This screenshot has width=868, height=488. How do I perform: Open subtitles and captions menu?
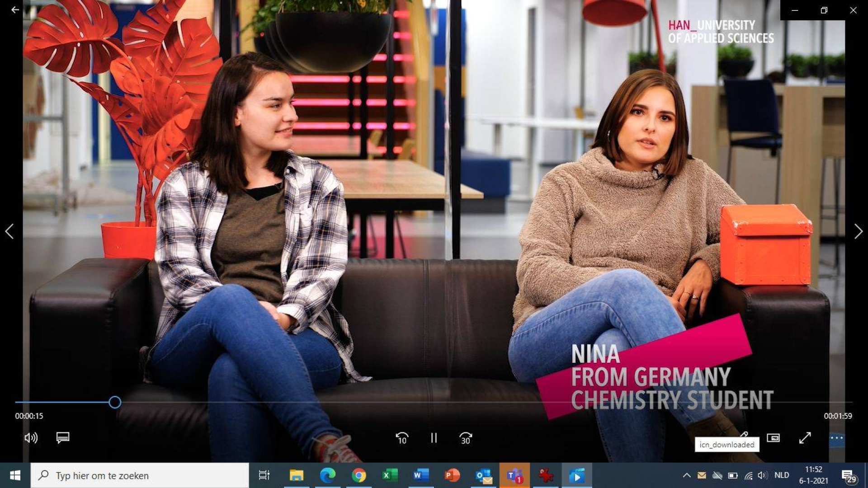click(62, 438)
